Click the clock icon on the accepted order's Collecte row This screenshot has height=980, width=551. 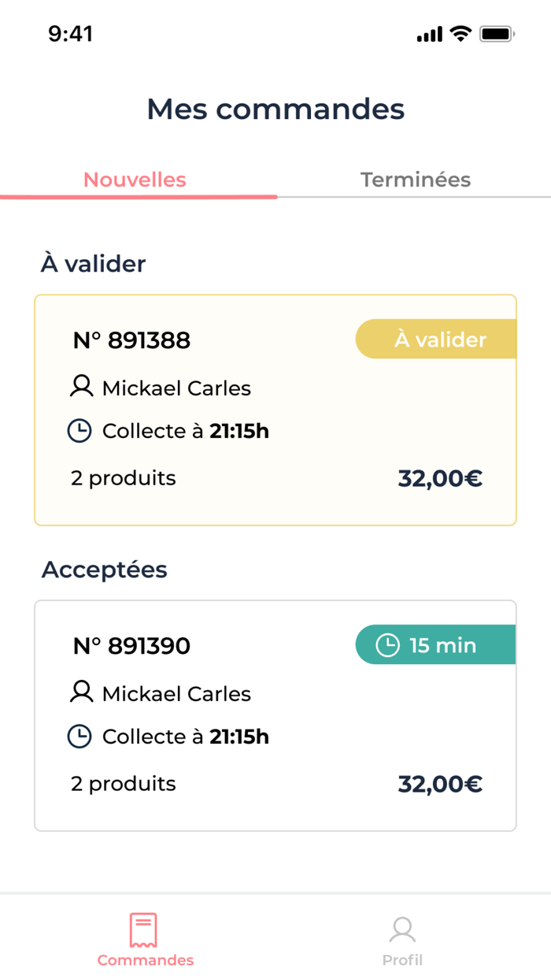80,737
